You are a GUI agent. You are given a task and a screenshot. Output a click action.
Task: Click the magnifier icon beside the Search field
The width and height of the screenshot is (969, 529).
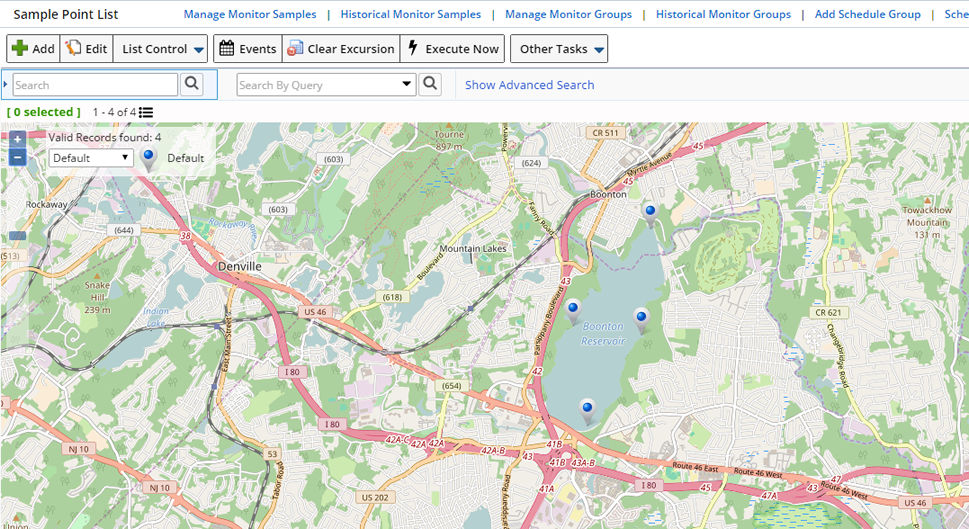(192, 84)
